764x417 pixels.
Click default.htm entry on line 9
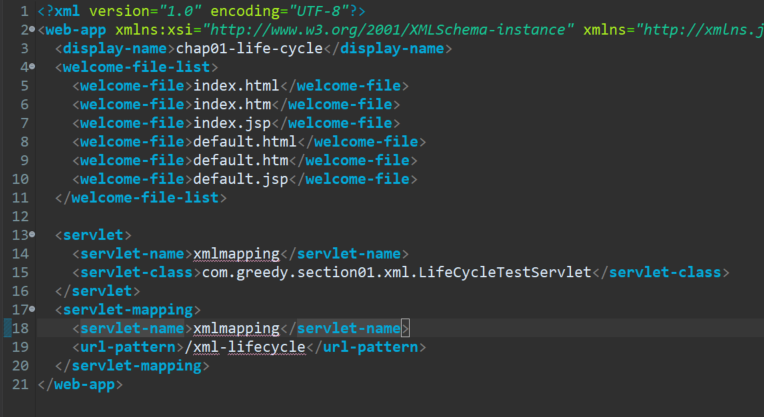[x=241, y=160]
